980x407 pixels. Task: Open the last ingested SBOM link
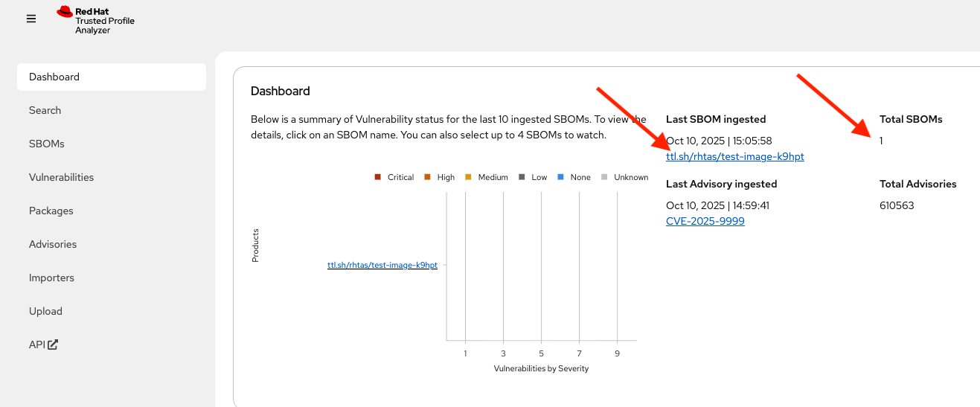click(x=734, y=156)
